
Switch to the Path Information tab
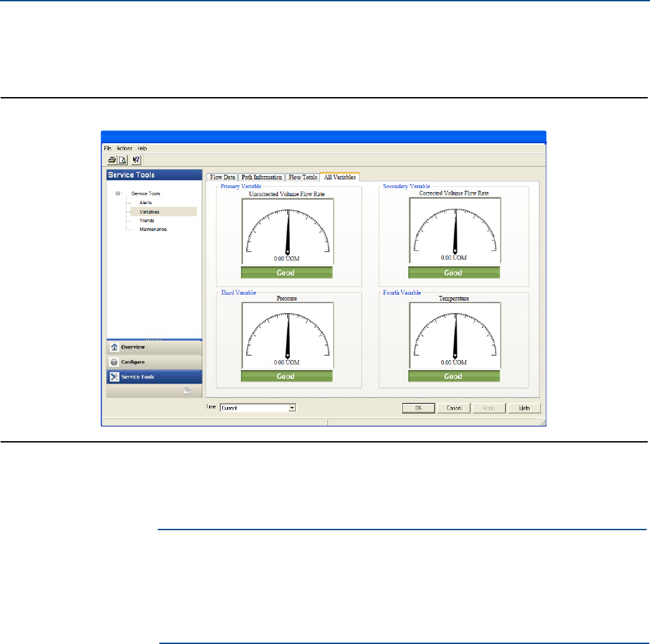262,177
